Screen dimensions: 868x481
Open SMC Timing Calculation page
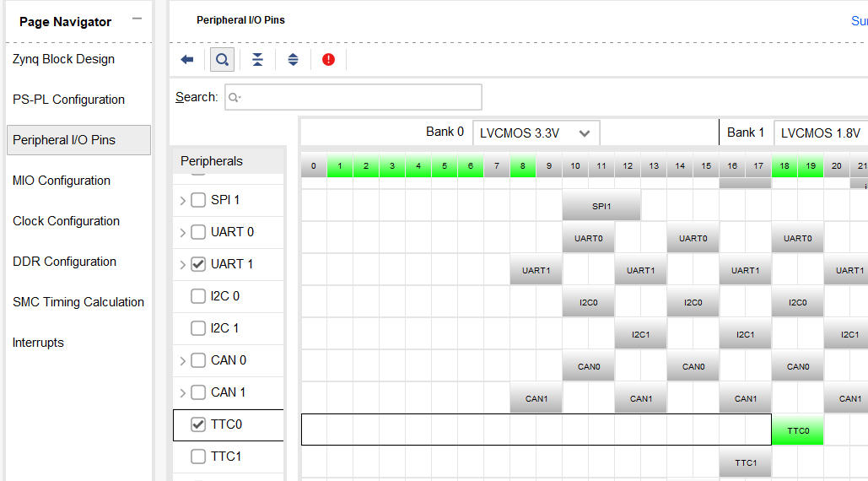point(78,301)
